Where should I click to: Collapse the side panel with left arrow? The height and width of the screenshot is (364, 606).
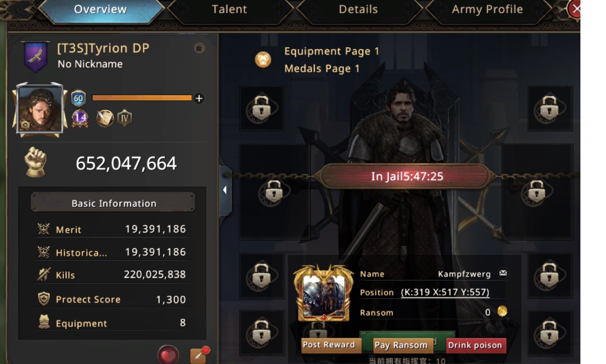pos(225,190)
